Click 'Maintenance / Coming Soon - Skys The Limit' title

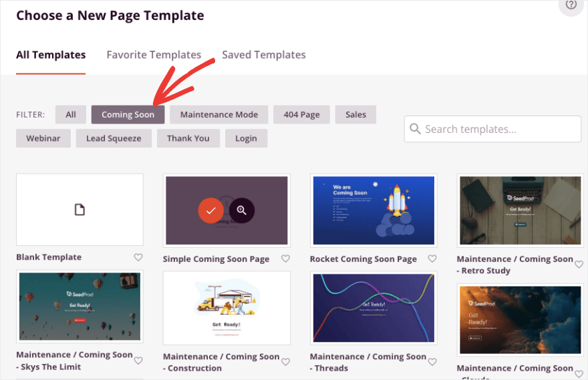coord(74,361)
